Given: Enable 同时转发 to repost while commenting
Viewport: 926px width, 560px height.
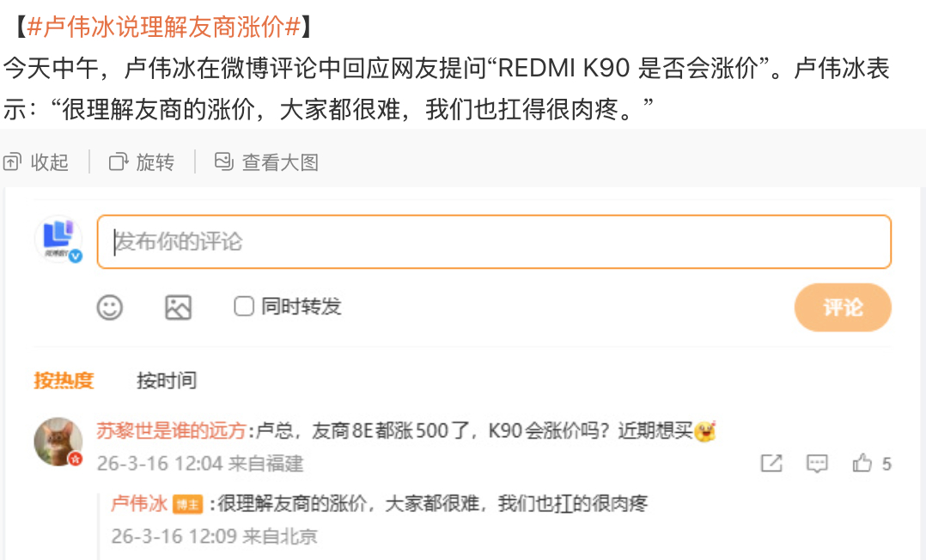Looking at the screenshot, I should pos(243,307).
